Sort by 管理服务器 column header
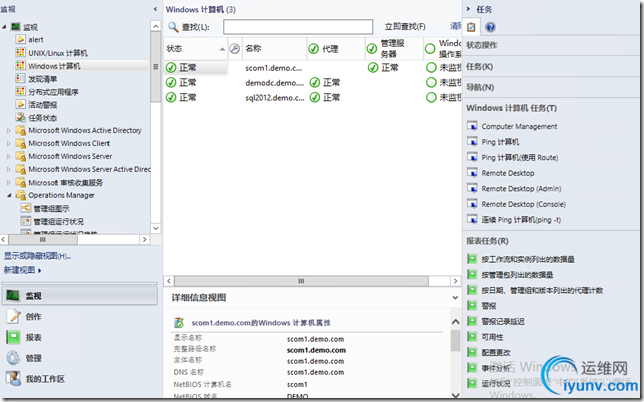Image resolution: width=644 pixels, height=402 pixels. 394,49
